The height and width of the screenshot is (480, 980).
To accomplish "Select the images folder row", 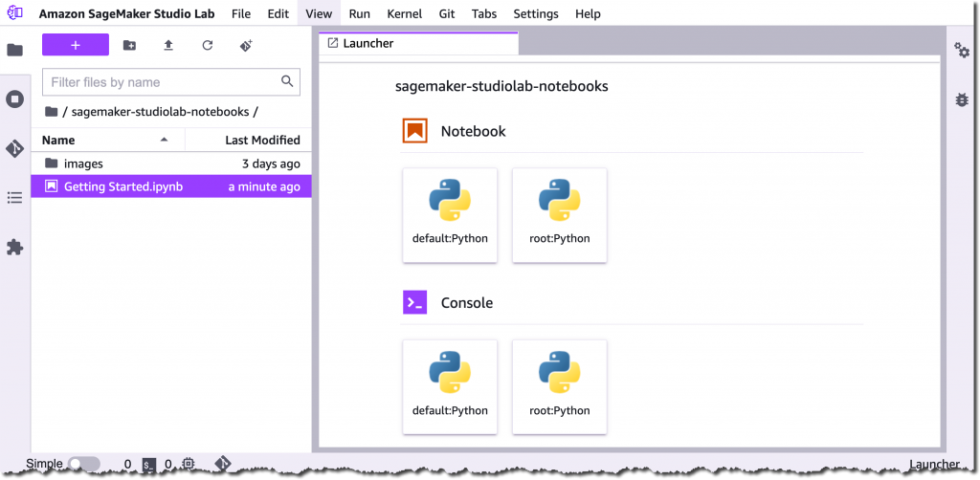I will point(171,164).
